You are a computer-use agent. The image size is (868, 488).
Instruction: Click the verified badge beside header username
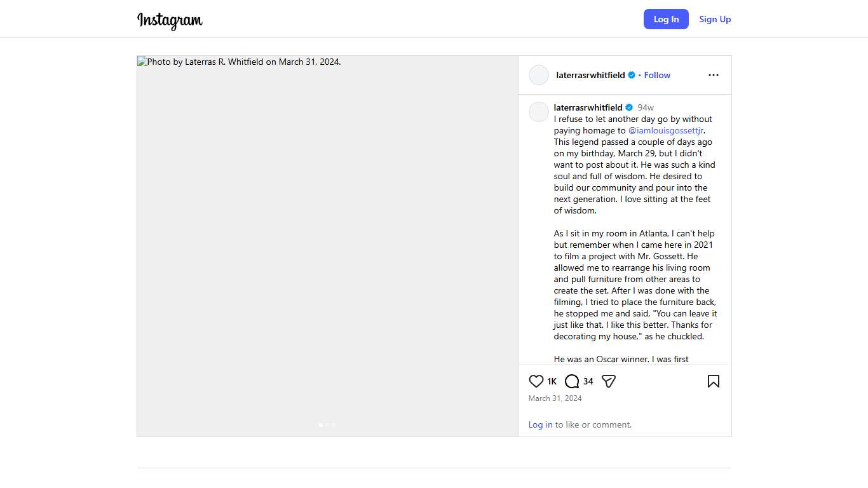[632, 75]
